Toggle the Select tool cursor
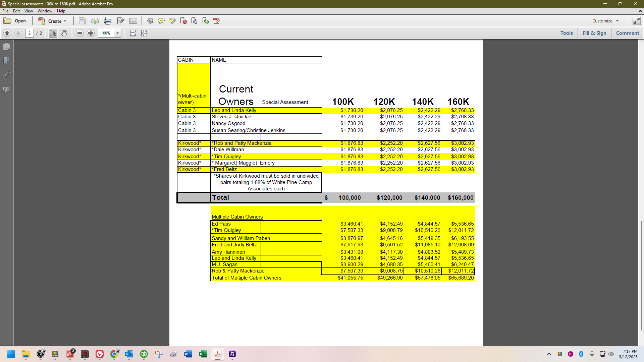The height and width of the screenshot is (362, 644). [x=53, y=33]
